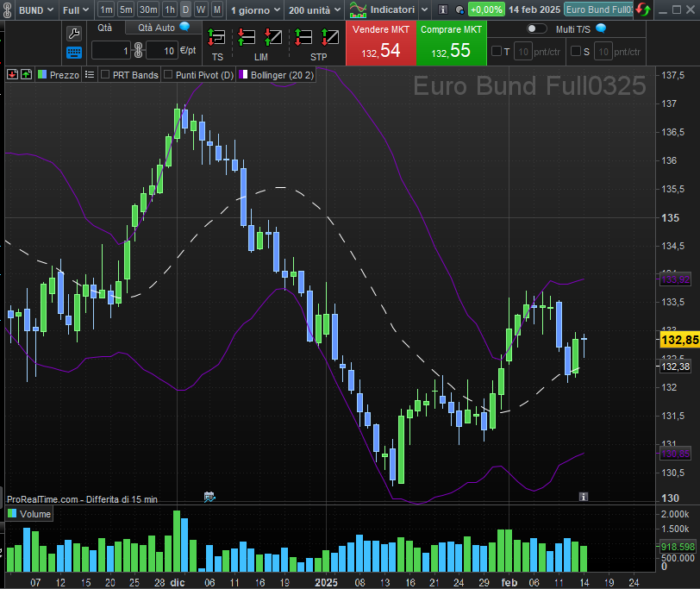Click the S pnt/ctr input field
Image resolution: width=700 pixels, height=589 pixels.
tap(603, 52)
